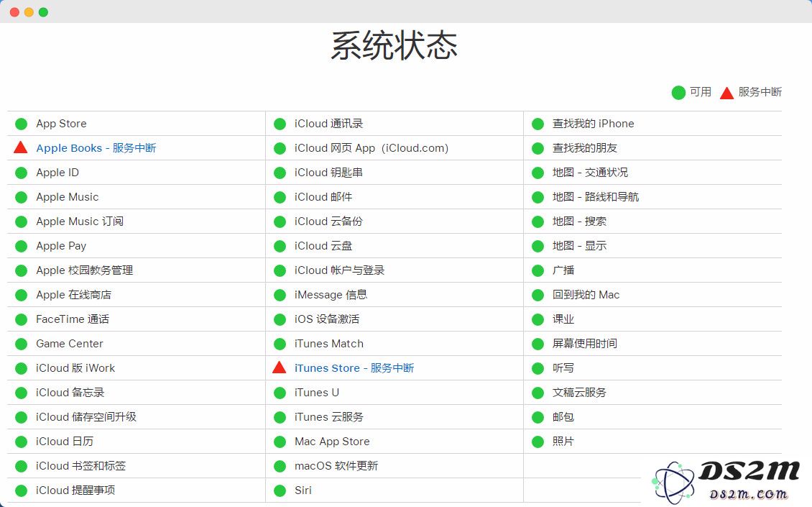Select the iCloud 云备份 text
Viewport: 812px width, 507px height.
[328, 221]
